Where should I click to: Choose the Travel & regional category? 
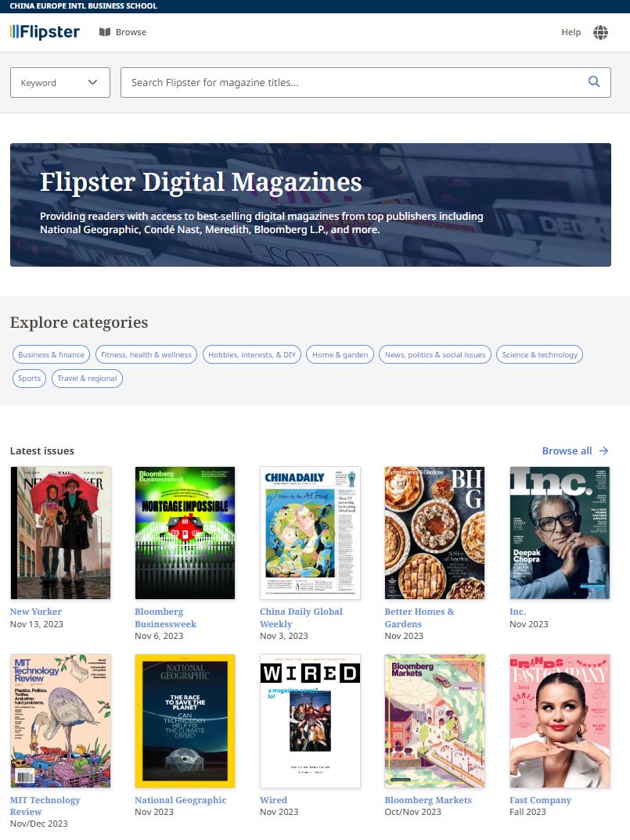[x=87, y=379]
